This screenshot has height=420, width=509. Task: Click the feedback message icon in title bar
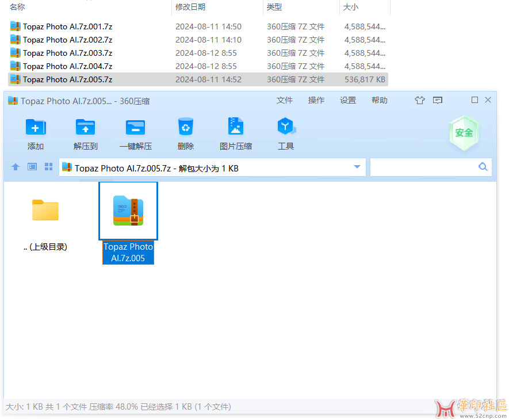(x=438, y=101)
